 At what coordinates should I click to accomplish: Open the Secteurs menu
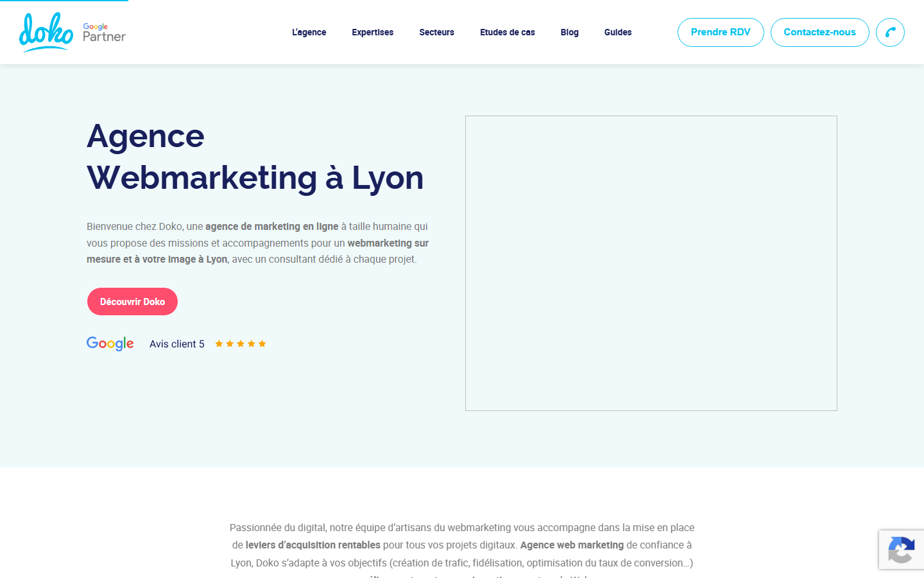click(437, 32)
